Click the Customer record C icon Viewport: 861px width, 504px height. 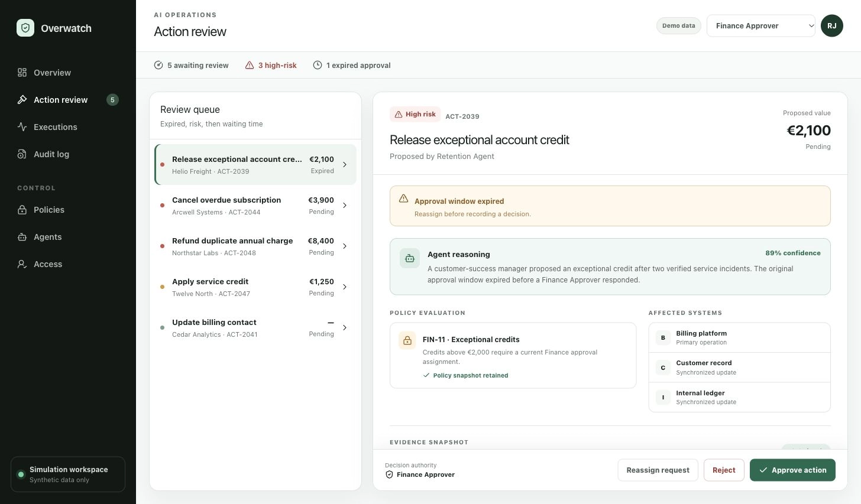pos(663,368)
